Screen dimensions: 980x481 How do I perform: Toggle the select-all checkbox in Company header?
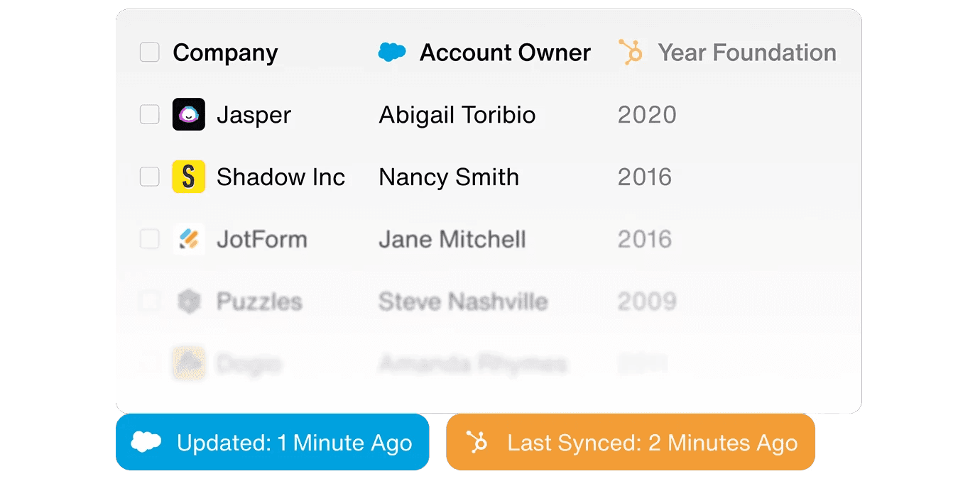[149, 52]
